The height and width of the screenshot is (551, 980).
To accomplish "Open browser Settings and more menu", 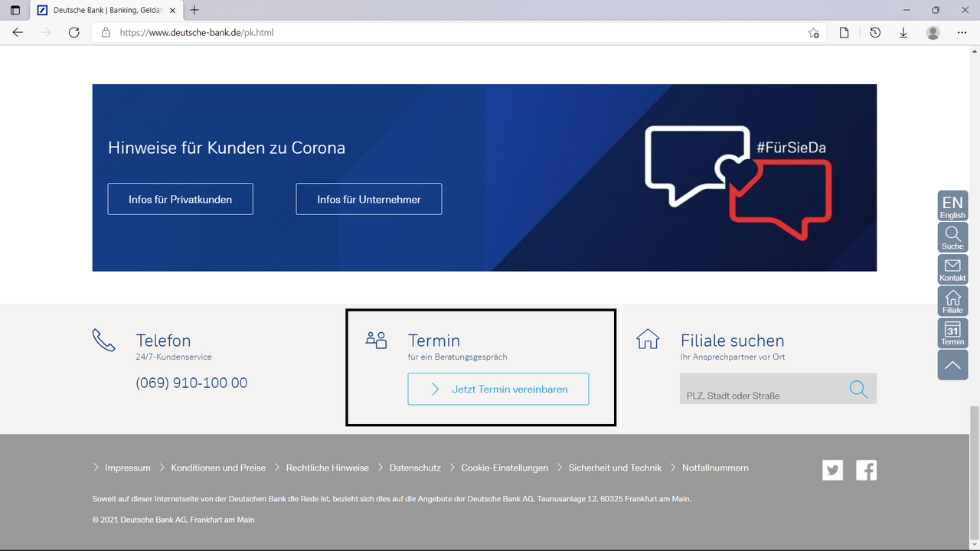I will click(x=962, y=33).
